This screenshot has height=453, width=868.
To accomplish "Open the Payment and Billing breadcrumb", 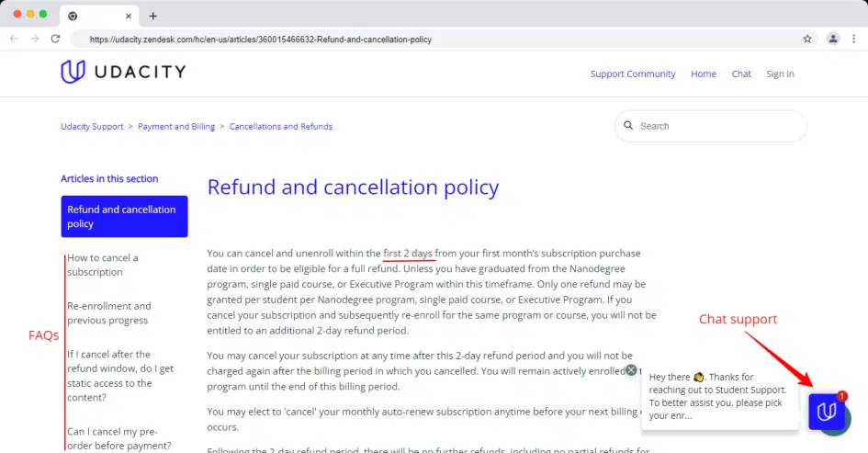I will [176, 127].
